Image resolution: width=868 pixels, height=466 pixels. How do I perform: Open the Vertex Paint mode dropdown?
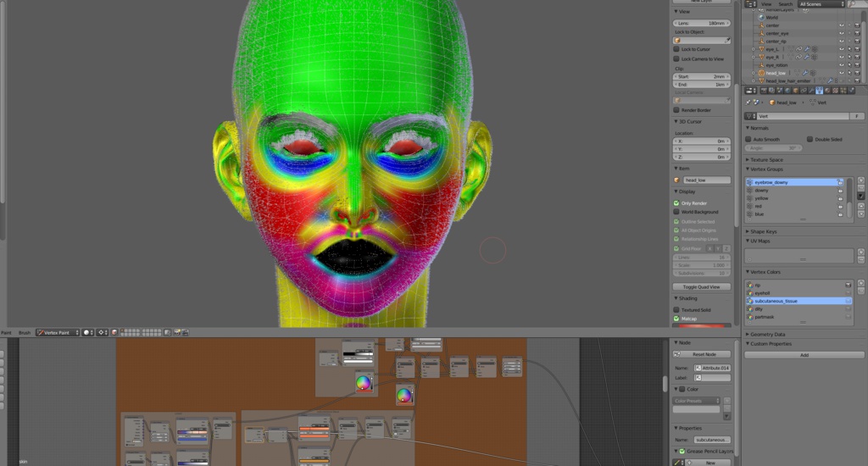[58, 333]
